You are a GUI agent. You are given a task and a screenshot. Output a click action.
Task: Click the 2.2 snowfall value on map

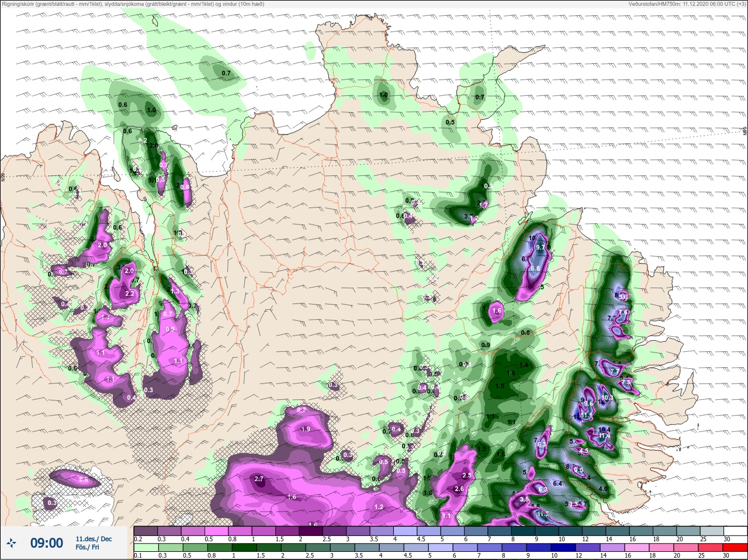[130, 294]
